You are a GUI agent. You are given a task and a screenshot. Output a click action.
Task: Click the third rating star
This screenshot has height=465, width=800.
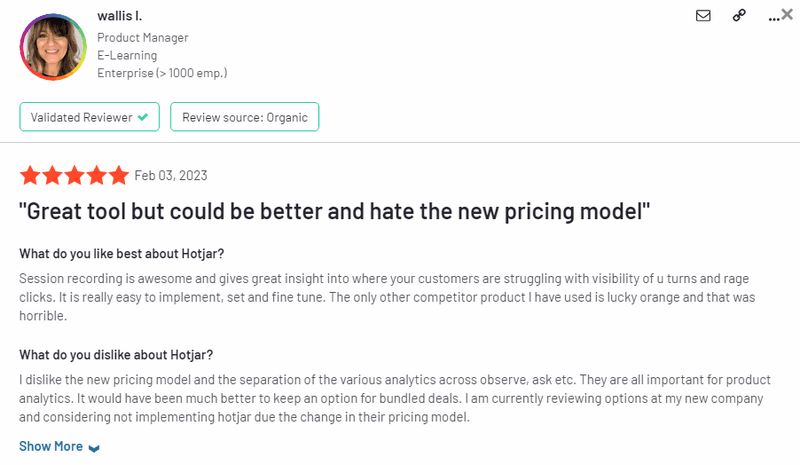(75, 176)
